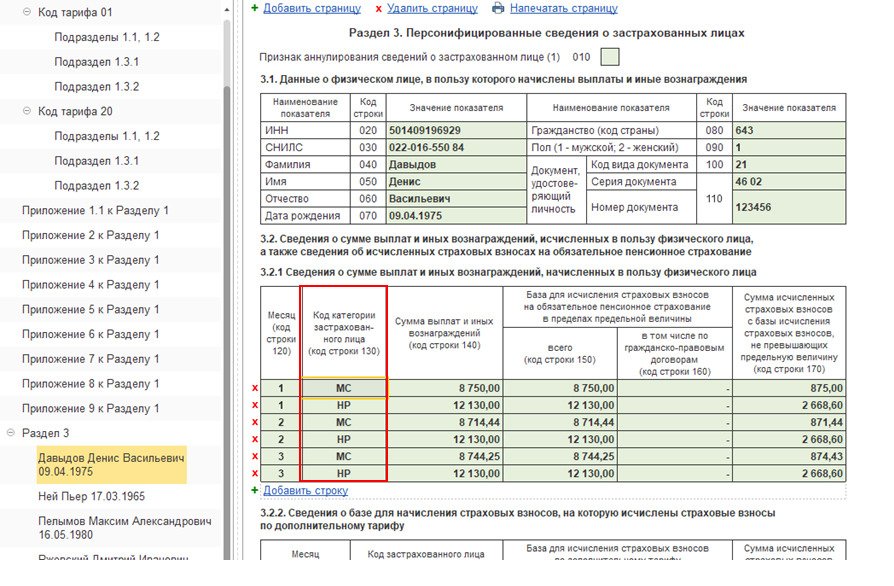Delete the month 2 МС row using red X

click(x=255, y=422)
